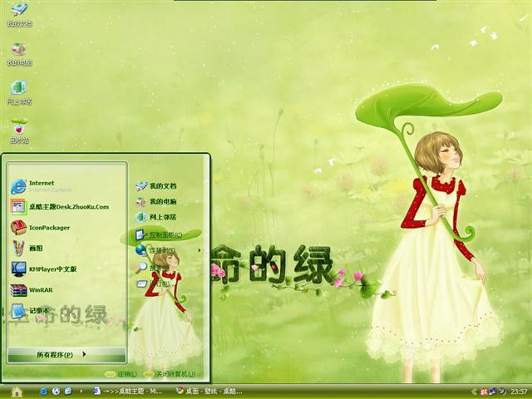This screenshot has width=532, height=399.
Task: Open the 网上邻居 desktop icon
Action: click(x=19, y=92)
